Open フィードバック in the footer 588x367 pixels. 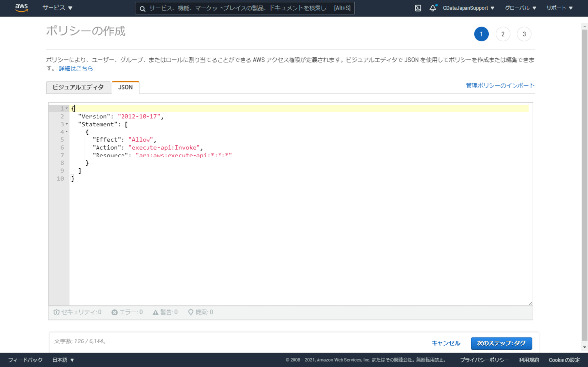coord(25,360)
